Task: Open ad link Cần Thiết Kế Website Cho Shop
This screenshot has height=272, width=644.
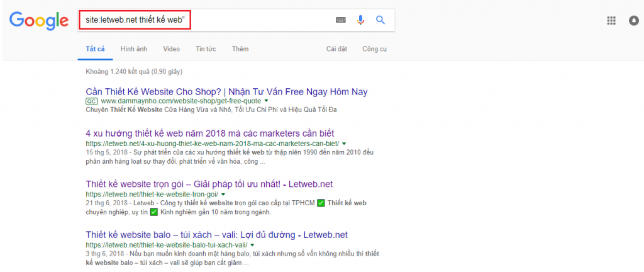Action: pyautogui.click(x=226, y=92)
